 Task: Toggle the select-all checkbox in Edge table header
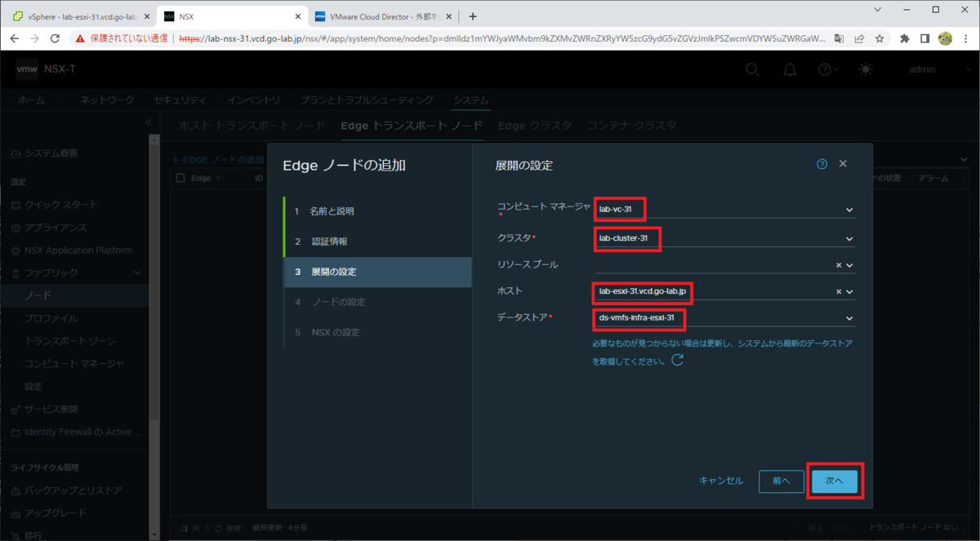click(181, 178)
